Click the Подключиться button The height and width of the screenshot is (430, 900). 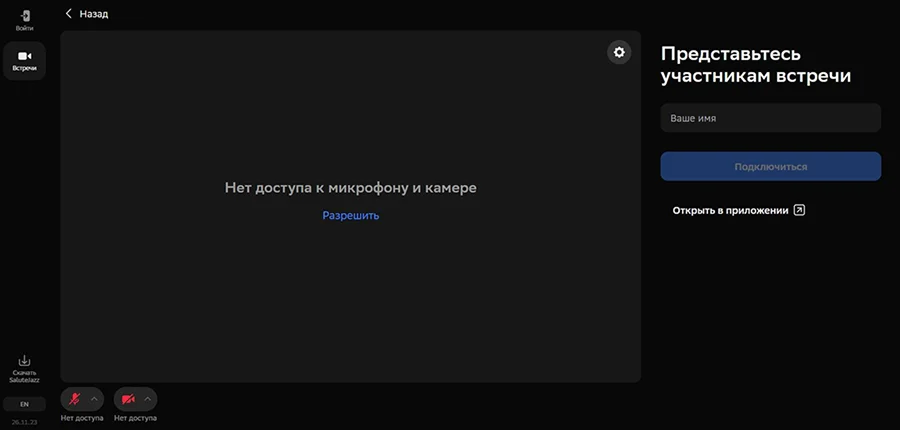point(770,166)
